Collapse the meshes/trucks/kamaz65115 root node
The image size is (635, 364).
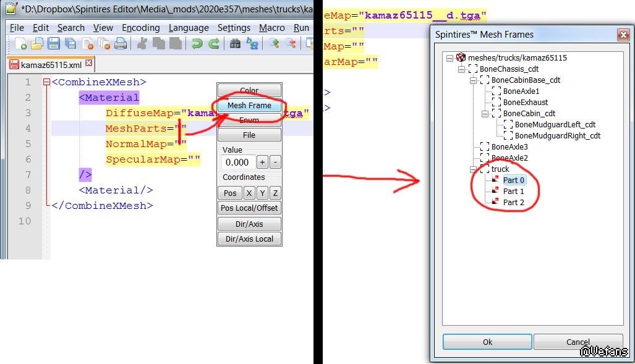pyautogui.click(x=450, y=58)
